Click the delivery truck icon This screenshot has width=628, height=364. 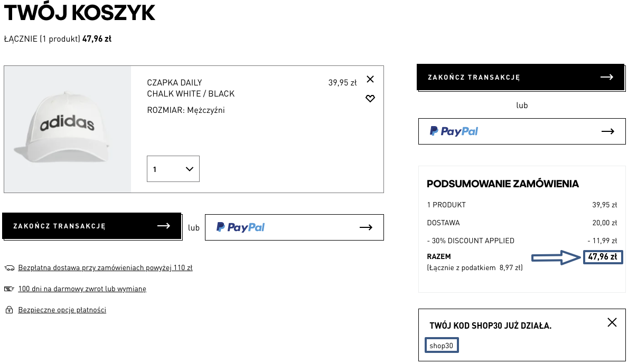click(x=9, y=268)
